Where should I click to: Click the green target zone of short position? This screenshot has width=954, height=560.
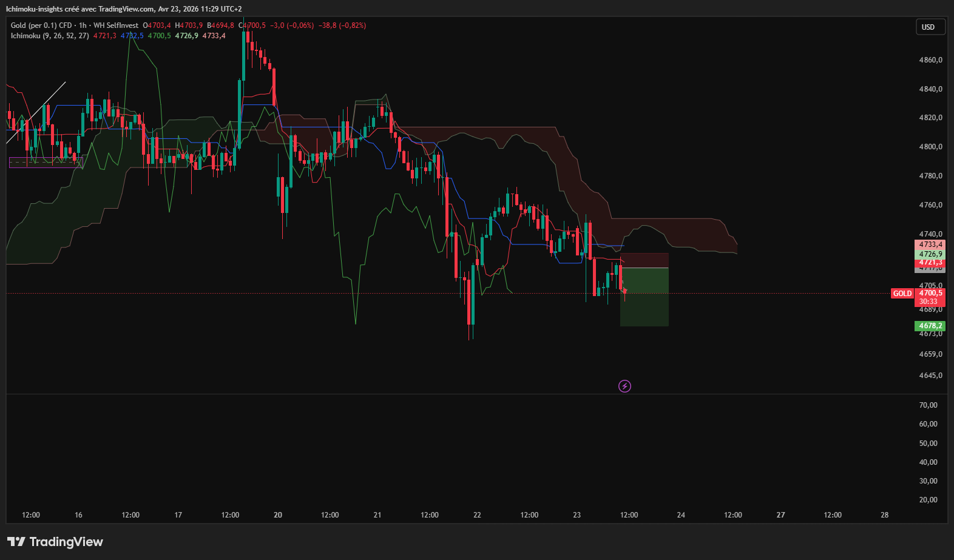644,297
